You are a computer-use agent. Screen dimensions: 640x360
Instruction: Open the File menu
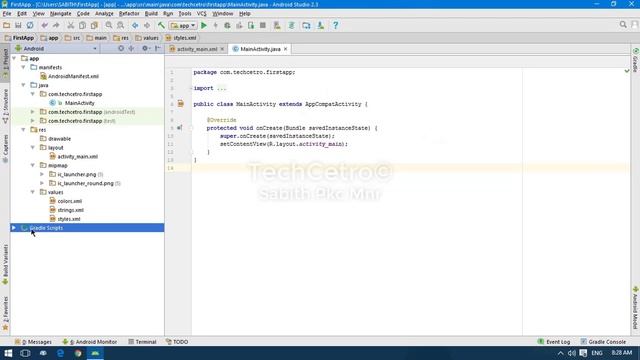(x=7, y=13)
